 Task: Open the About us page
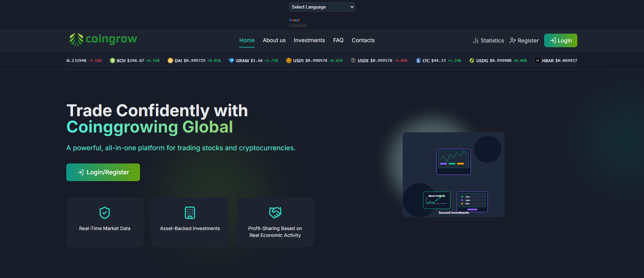pos(274,40)
